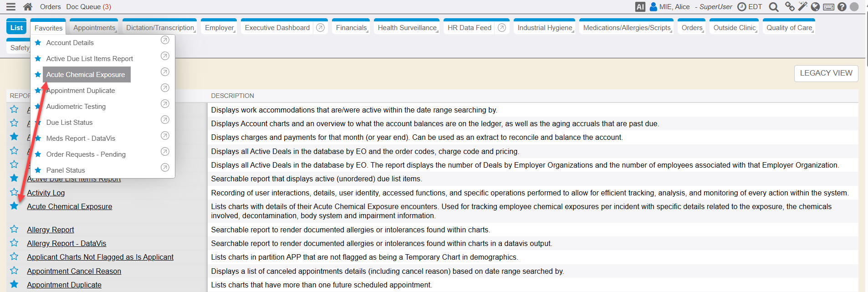
Task: Switch to the List tab
Action: (16, 28)
